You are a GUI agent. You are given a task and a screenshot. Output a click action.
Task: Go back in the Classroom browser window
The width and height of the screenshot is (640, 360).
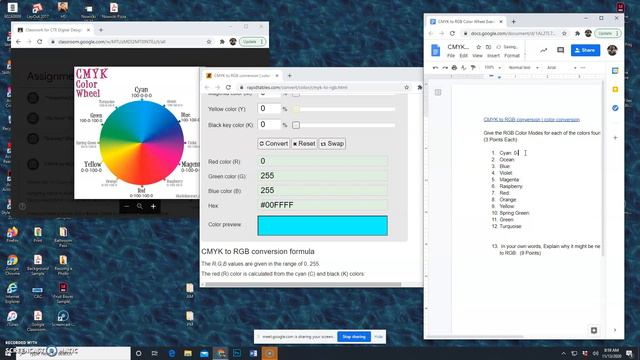(x=18, y=42)
